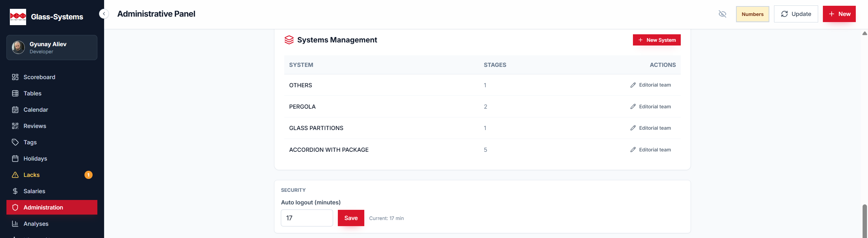Image resolution: width=868 pixels, height=238 pixels.
Task: Click the page vertical scrollbar thumb
Action: (x=865, y=221)
